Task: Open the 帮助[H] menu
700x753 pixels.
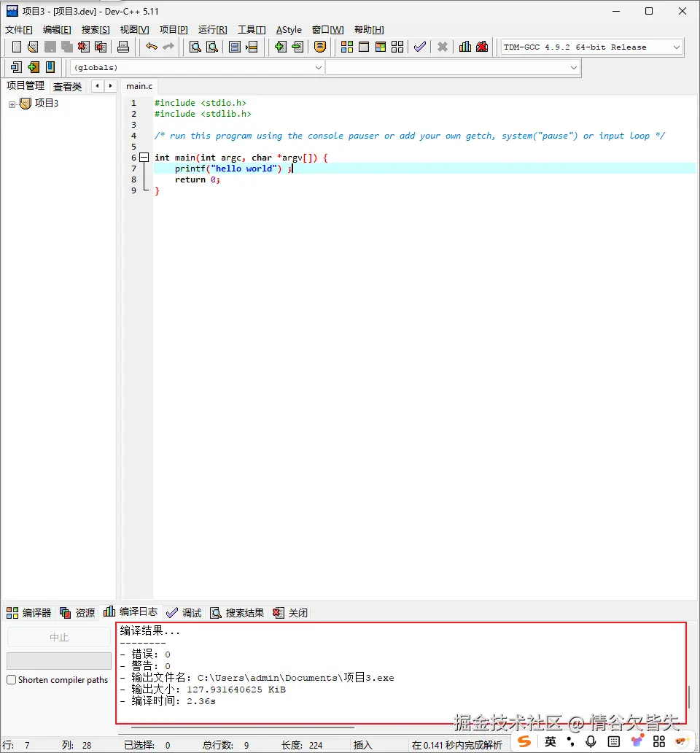Action: (x=369, y=30)
